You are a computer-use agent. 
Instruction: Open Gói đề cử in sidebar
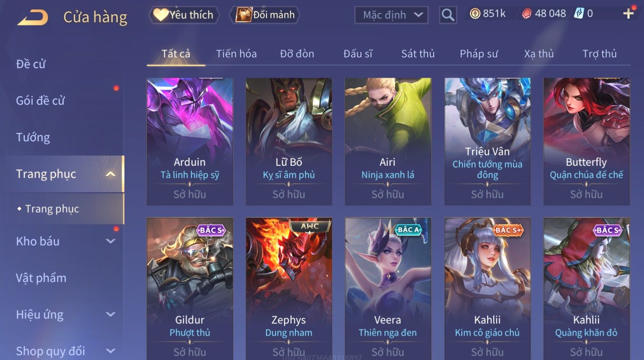pos(40,101)
